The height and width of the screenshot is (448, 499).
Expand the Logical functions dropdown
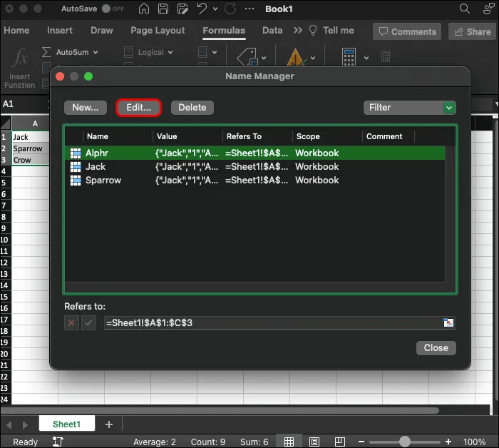tap(170, 53)
